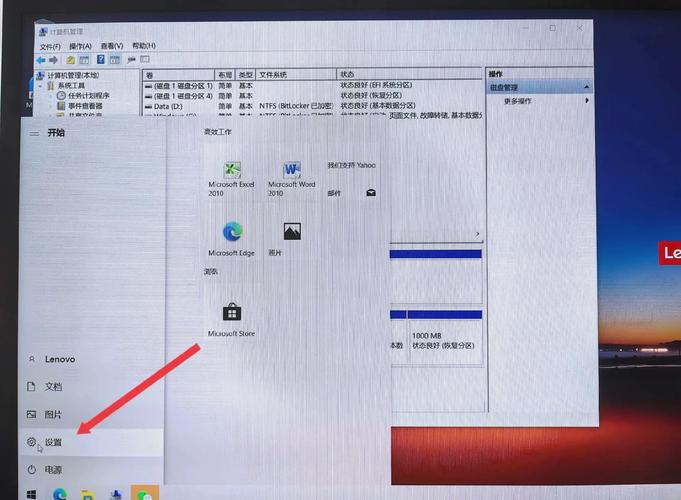Image resolution: width=681 pixels, height=500 pixels.
Task: Open Microsoft Edge from the taskbar
Action: point(60,494)
